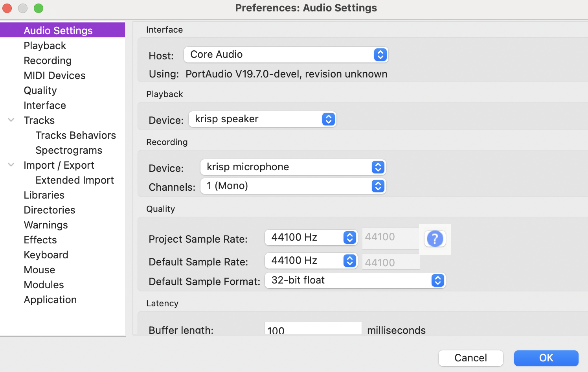Click the help question mark icon
The image size is (588, 372).
click(435, 239)
